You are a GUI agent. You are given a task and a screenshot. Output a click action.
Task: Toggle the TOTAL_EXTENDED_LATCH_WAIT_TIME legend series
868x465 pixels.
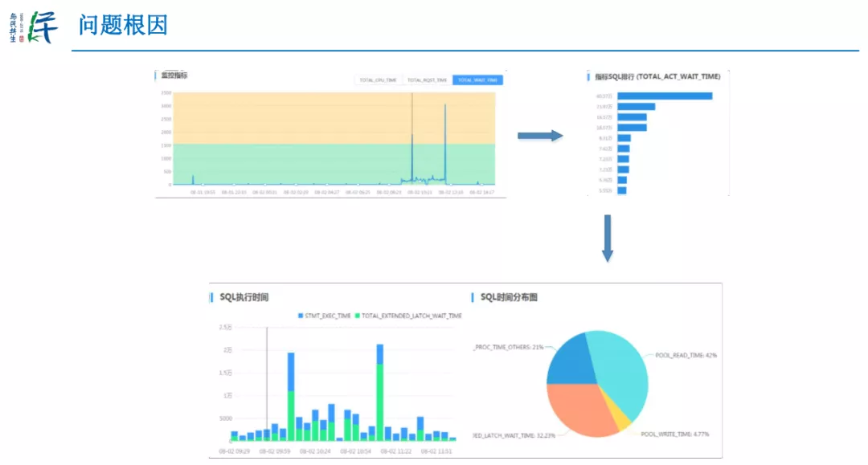click(407, 316)
